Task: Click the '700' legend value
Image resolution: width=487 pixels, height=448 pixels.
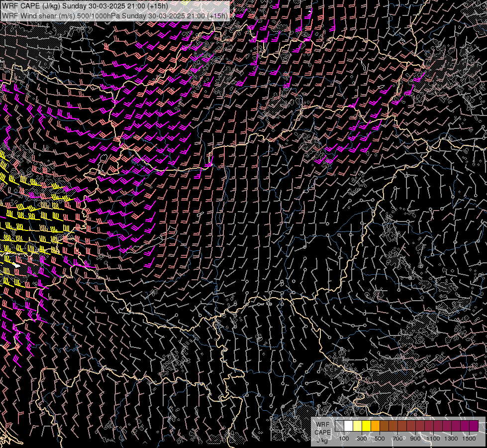Action: coord(397,439)
